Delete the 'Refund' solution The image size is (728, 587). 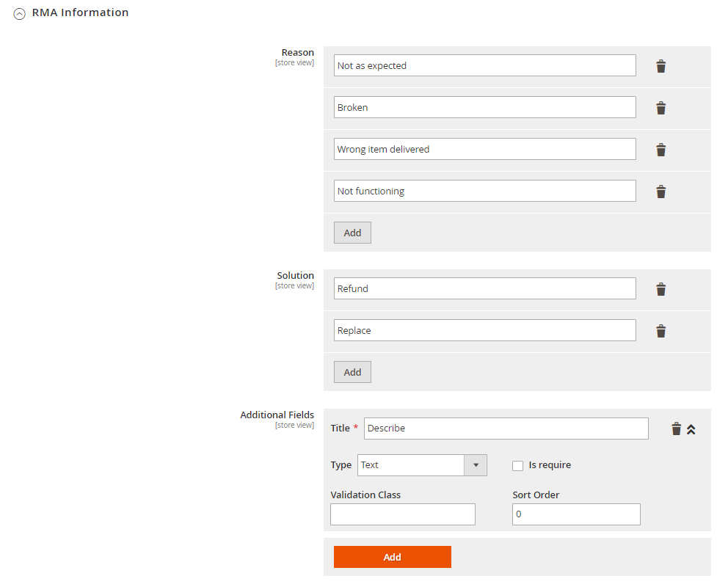[x=660, y=289]
